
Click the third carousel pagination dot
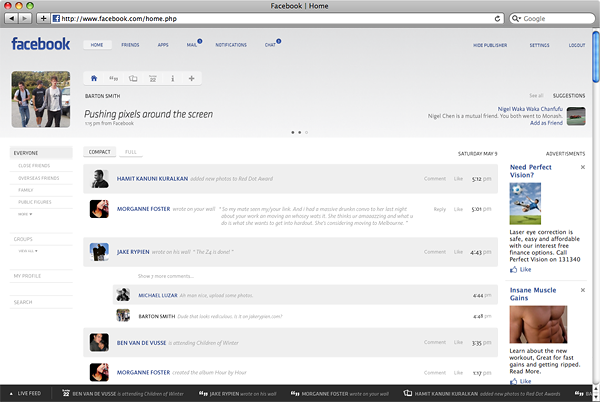click(307, 132)
